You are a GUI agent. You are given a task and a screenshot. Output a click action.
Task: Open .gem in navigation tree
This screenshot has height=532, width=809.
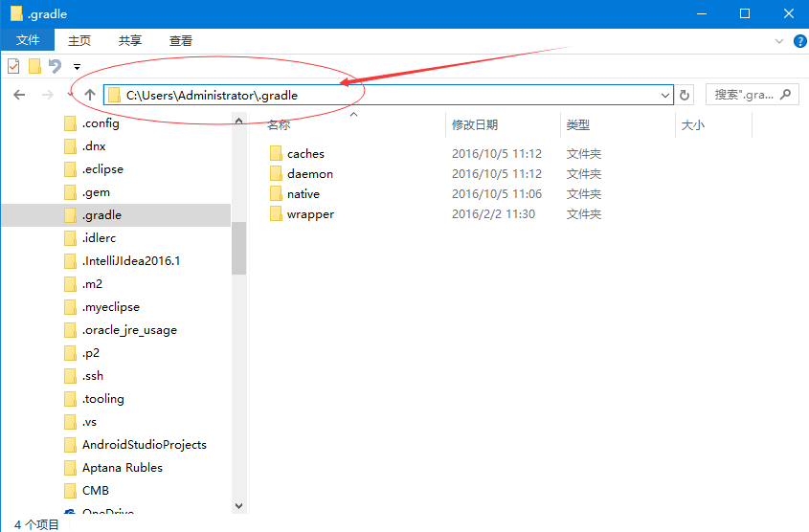tap(96, 192)
